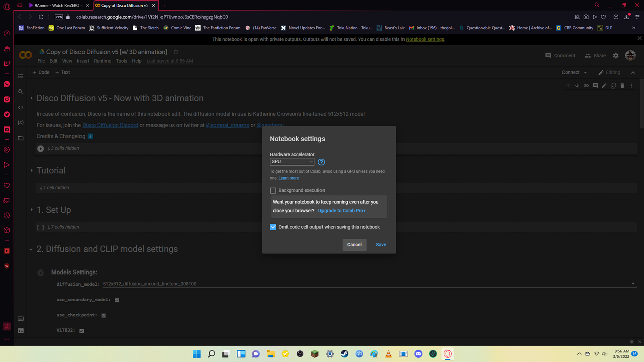Open WhatsApp in the Opera sidebar

pos(7,84)
